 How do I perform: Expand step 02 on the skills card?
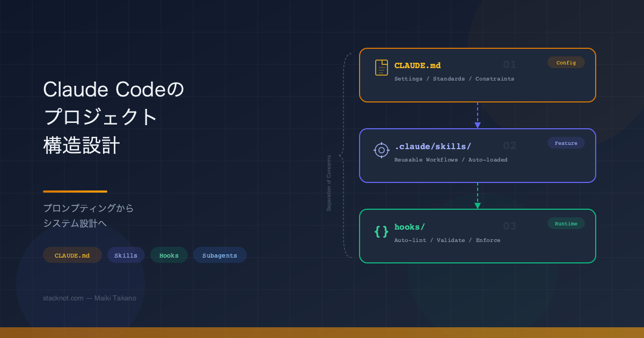click(509, 145)
